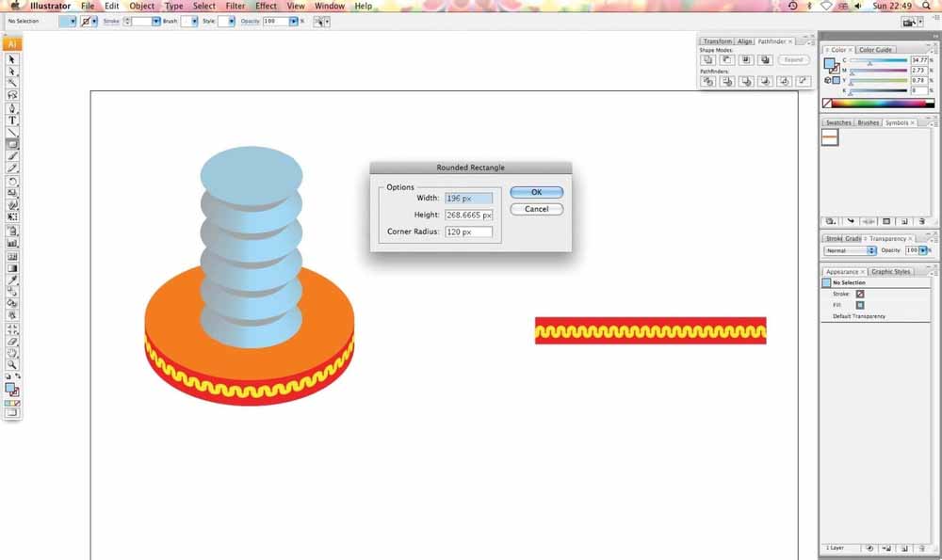Click the Trim pathfinder icon
Image resolution: width=942 pixels, height=560 pixels.
coord(727,81)
